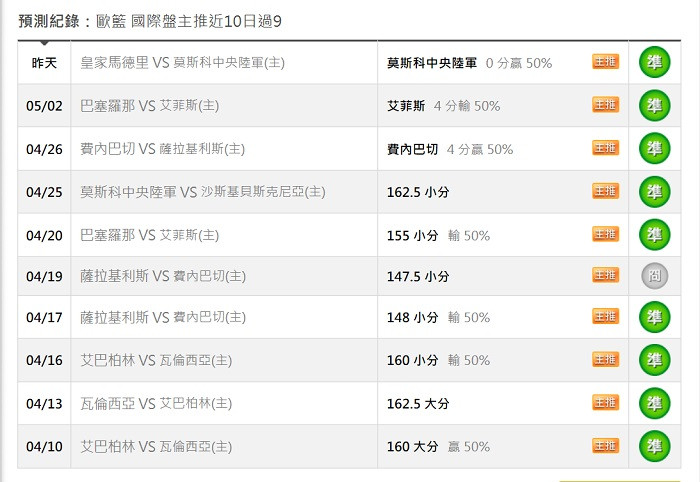Click the grey 囧 icon on the 04/19 row
The image size is (700, 482).
[x=654, y=276]
